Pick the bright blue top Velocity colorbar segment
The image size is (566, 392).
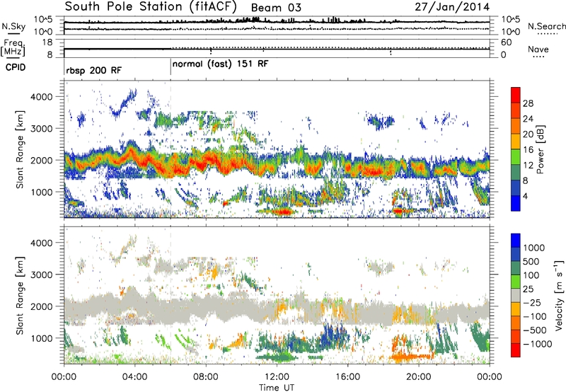tap(516, 241)
